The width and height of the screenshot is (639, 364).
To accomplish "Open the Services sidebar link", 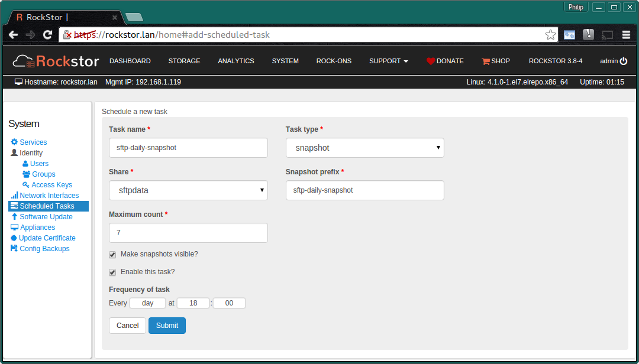I will (33, 142).
